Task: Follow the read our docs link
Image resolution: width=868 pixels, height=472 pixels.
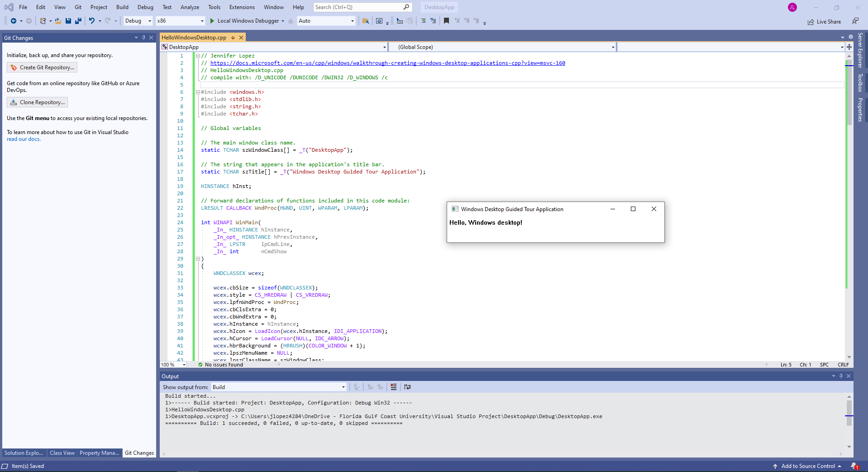Action: [24, 139]
